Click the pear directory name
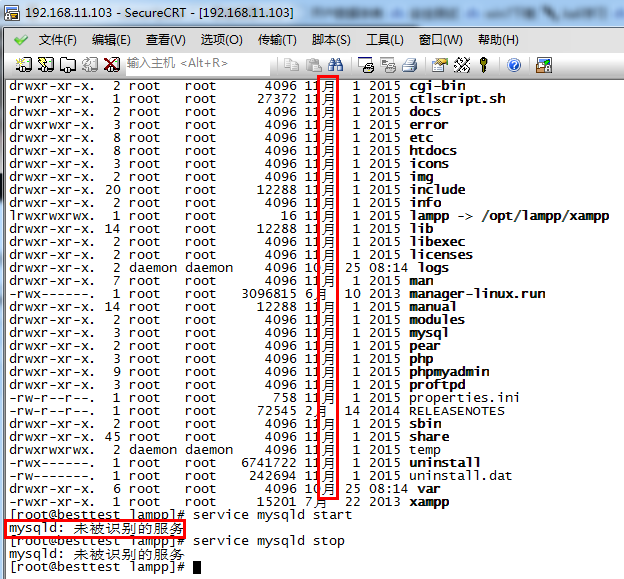The image size is (624, 579). pyautogui.click(x=425, y=346)
